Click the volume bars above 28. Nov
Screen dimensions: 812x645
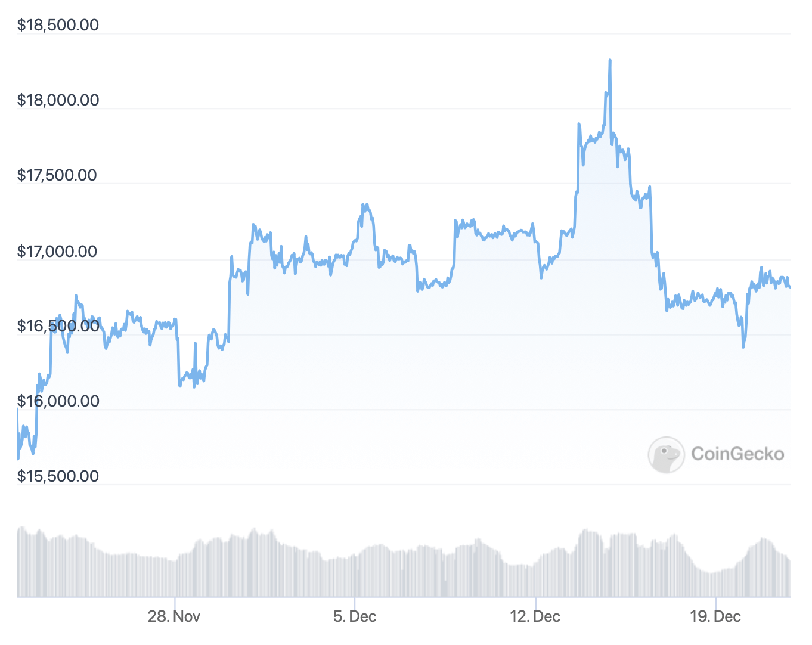coord(174,577)
